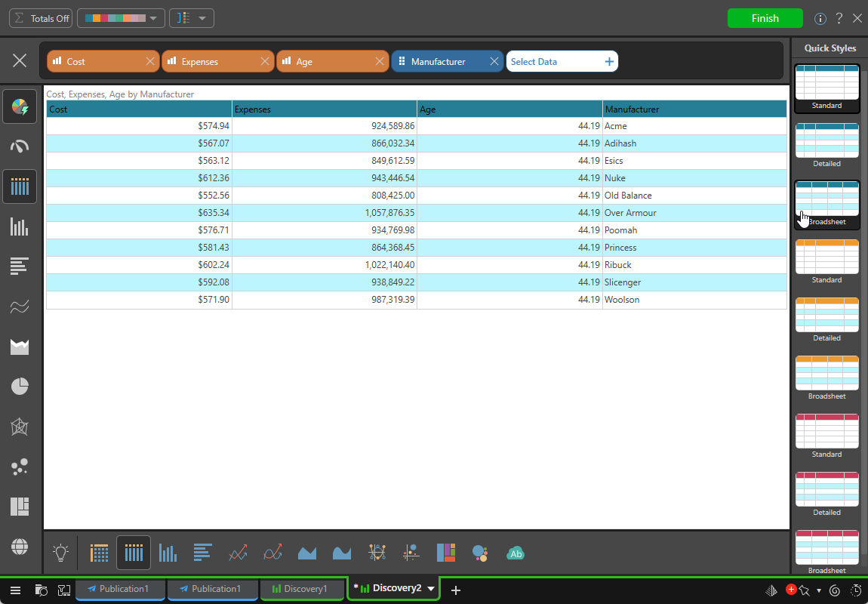
Task: Switch to the second Publication1 tab
Action: 212,589
